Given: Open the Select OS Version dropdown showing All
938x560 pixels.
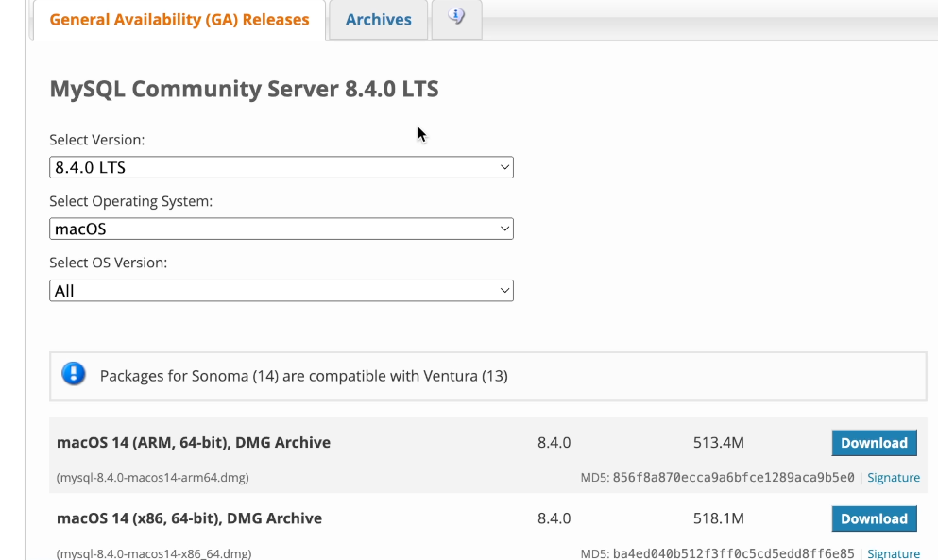Looking at the screenshot, I should click(x=281, y=291).
